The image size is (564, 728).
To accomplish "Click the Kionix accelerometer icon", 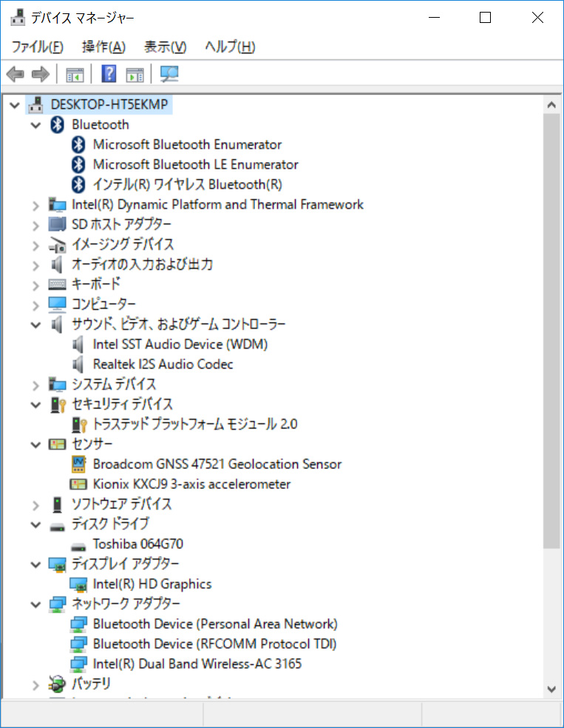I will click(78, 485).
